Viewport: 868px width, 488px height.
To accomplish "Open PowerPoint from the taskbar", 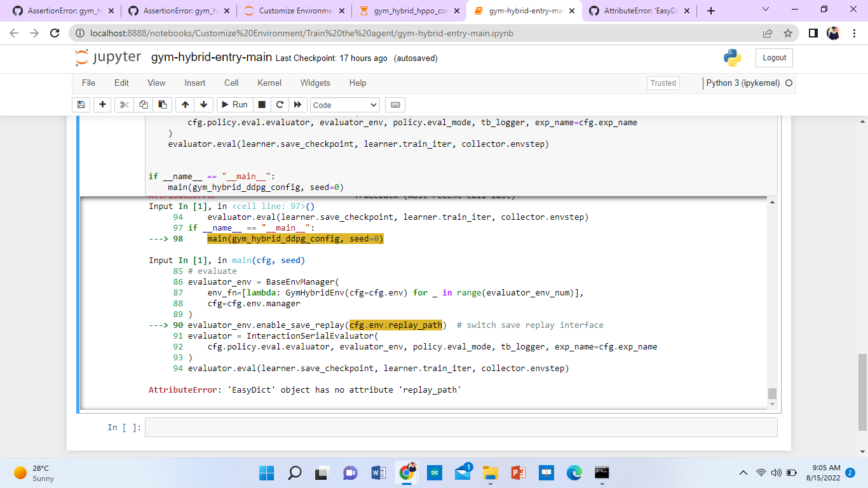I will [x=518, y=473].
